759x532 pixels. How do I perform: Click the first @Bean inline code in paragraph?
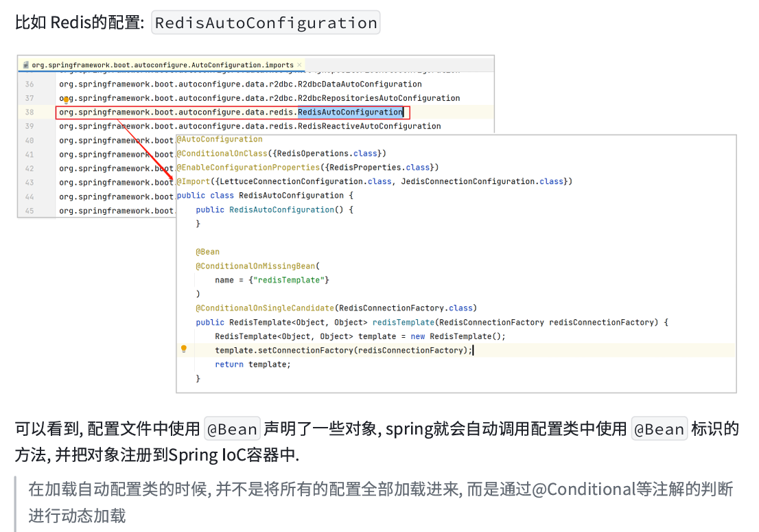click(233, 429)
